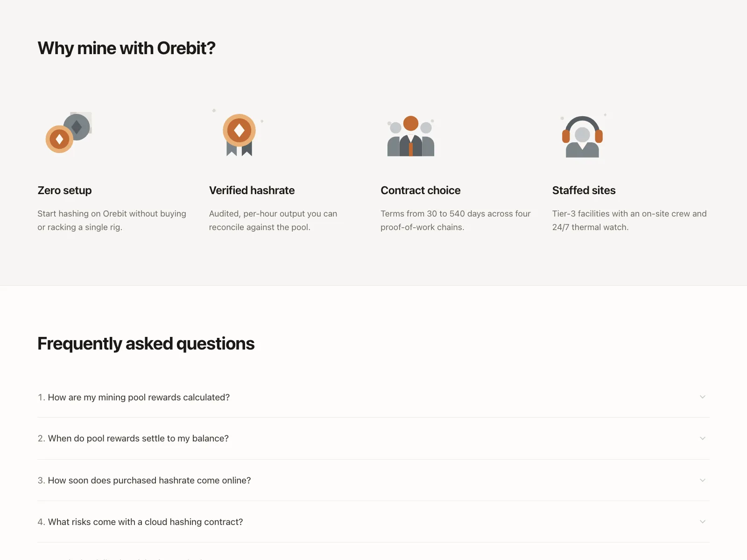Screen dimensions: 747x560
Task: Click the medal ribbon Verified hashrate icon
Action: (239, 134)
